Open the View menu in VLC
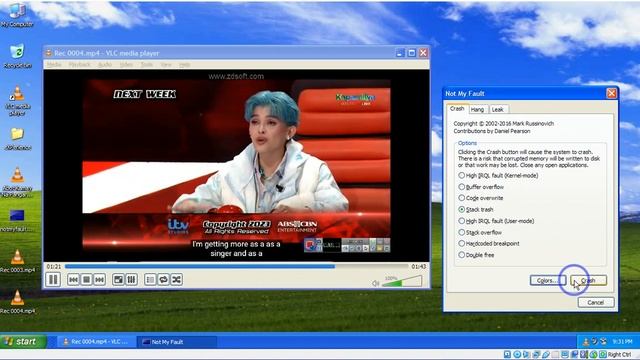Viewport: 640px width, 360px height. (166, 64)
